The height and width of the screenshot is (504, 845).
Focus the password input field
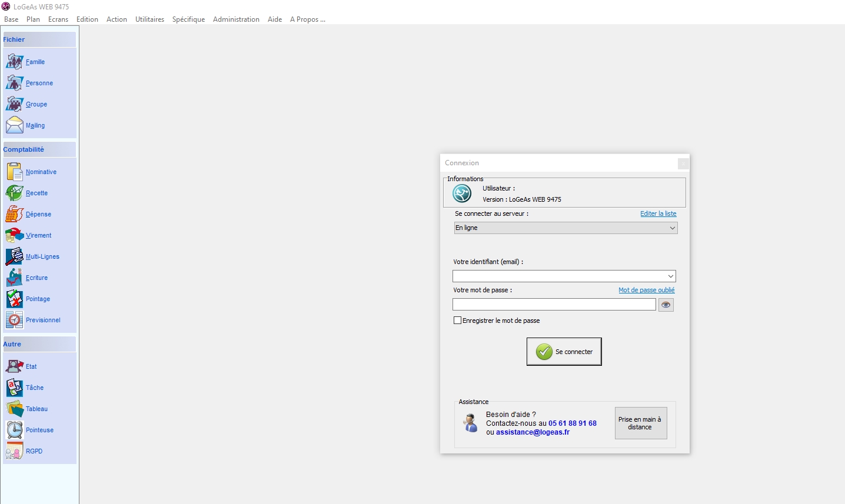[554, 305]
